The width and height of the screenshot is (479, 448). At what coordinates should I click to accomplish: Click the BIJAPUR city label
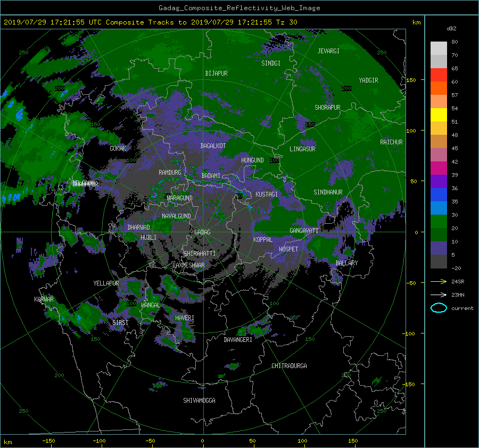tap(216, 74)
